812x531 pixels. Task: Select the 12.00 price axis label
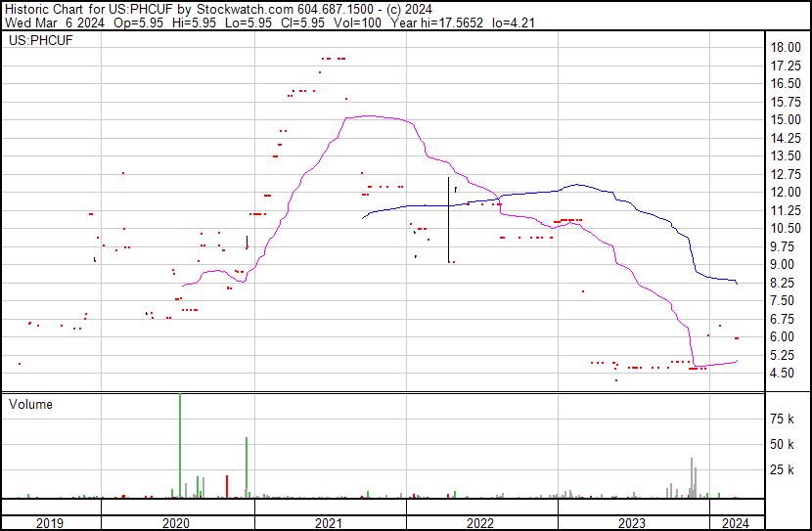[x=786, y=192]
